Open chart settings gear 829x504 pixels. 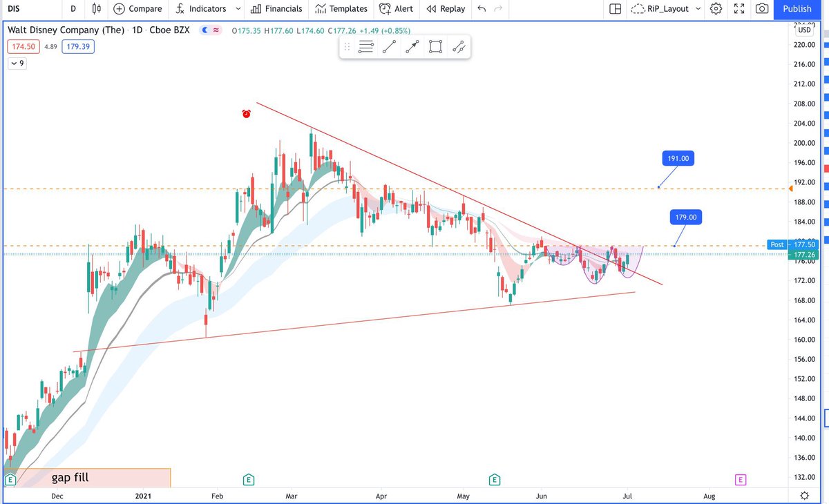[x=716, y=9]
